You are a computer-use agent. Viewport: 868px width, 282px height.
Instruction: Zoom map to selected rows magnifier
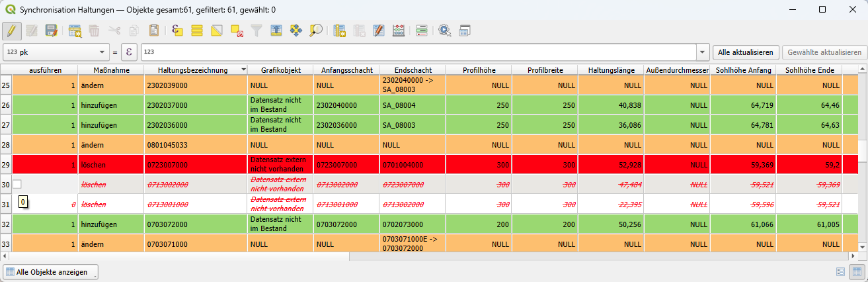coord(316,30)
